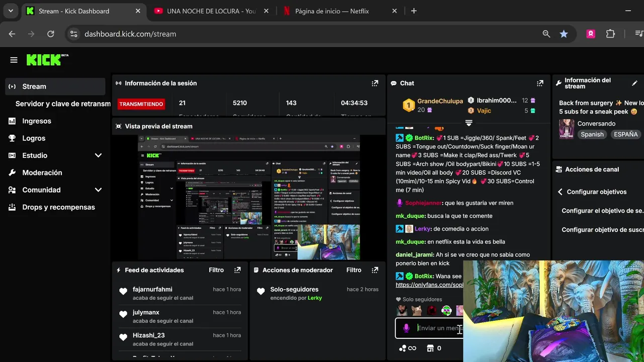Open the Feed de actividades Filtro
The width and height of the screenshot is (644, 362).
click(216, 270)
